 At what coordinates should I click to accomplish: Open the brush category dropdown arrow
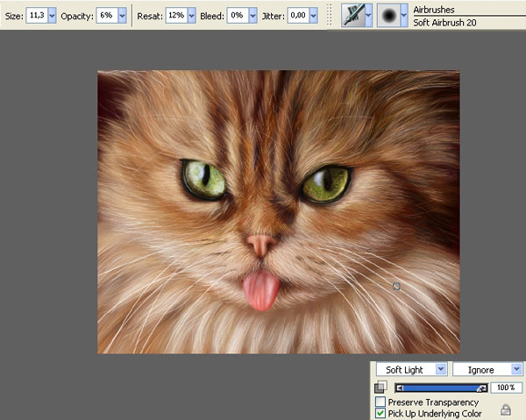(369, 15)
